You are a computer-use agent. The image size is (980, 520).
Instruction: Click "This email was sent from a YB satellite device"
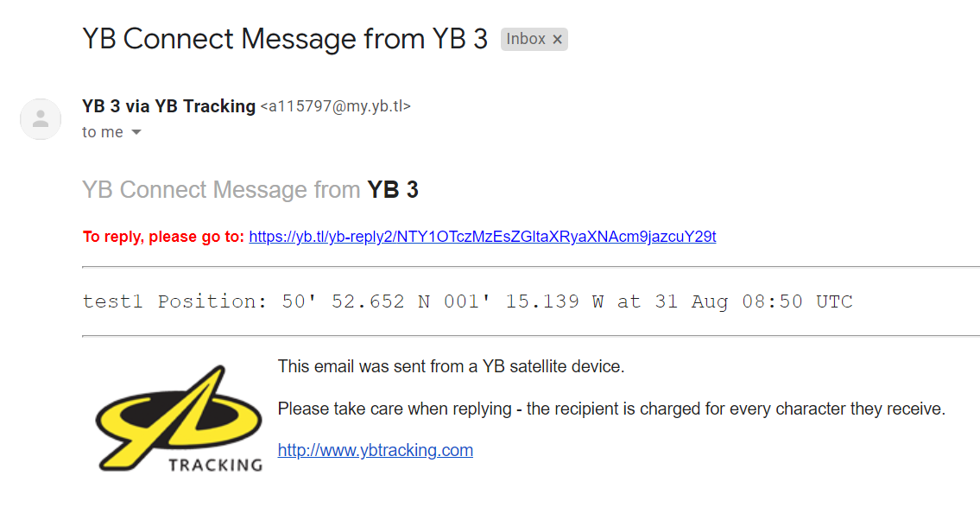[452, 366]
